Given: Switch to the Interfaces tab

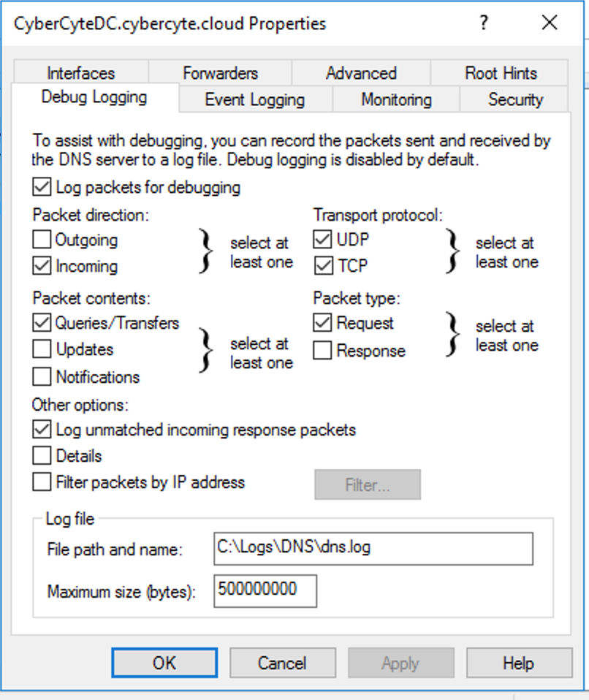Looking at the screenshot, I should coord(81,73).
